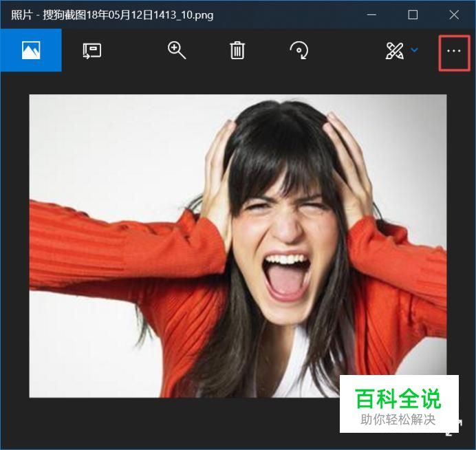This screenshot has width=476, height=450.
Task: Delete the photo using the trash icon
Action: (237, 50)
